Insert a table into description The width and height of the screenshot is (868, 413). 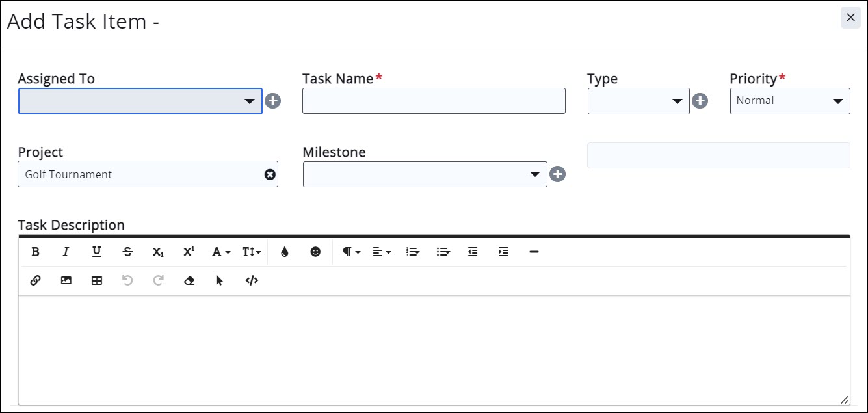97,281
